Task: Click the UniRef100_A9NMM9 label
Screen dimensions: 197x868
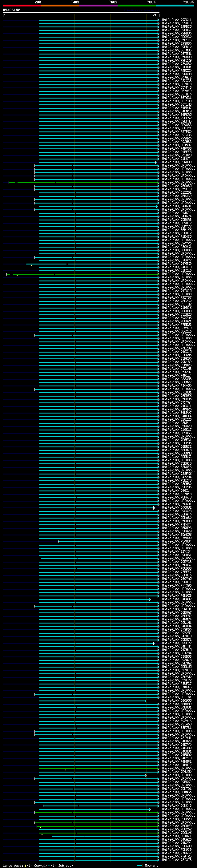Action: click(x=176, y=162)
